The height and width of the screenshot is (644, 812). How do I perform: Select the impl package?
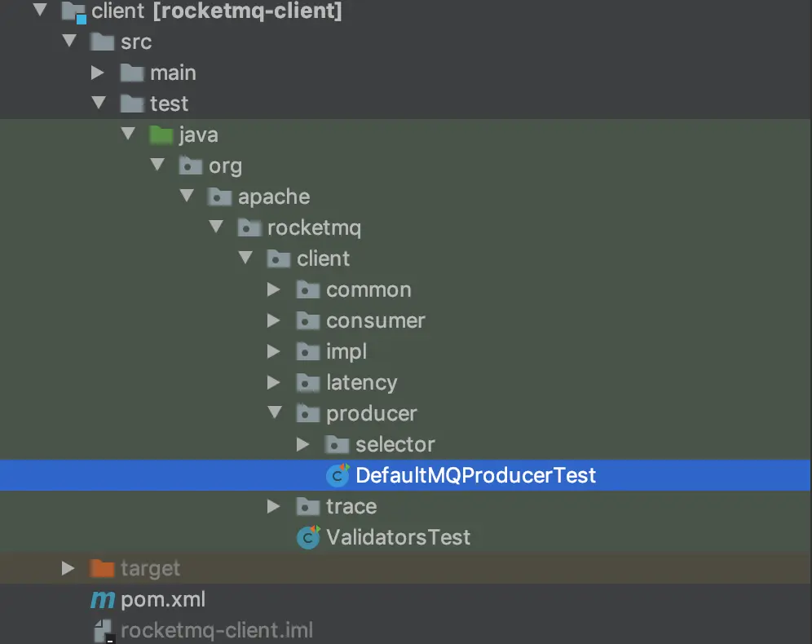pos(346,351)
